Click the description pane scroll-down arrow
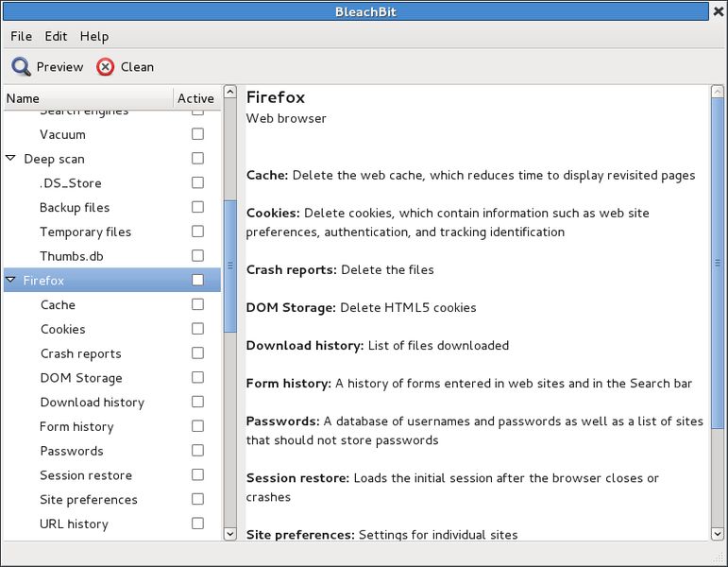728x567 pixels. click(x=718, y=534)
